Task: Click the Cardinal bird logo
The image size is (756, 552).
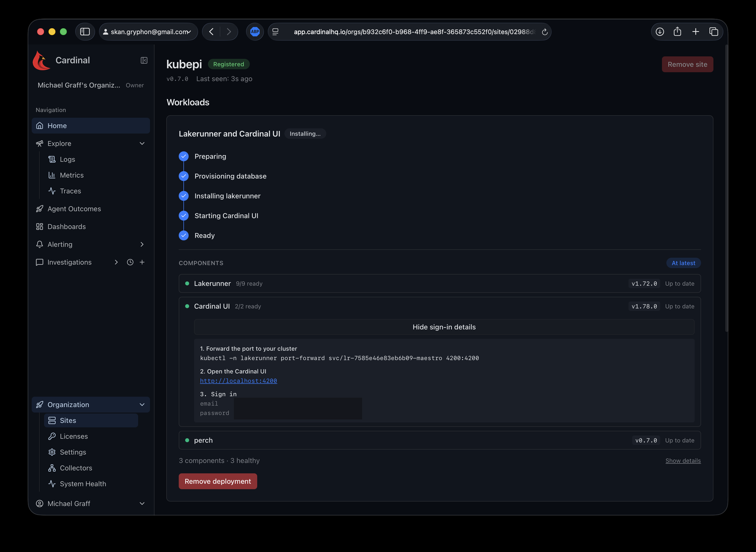Action: (x=42, y=60)
